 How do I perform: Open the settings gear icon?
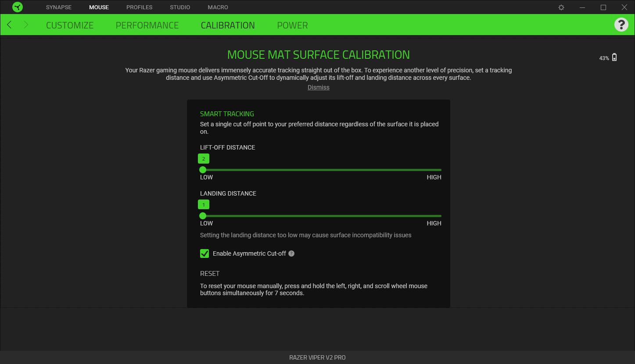561,7
